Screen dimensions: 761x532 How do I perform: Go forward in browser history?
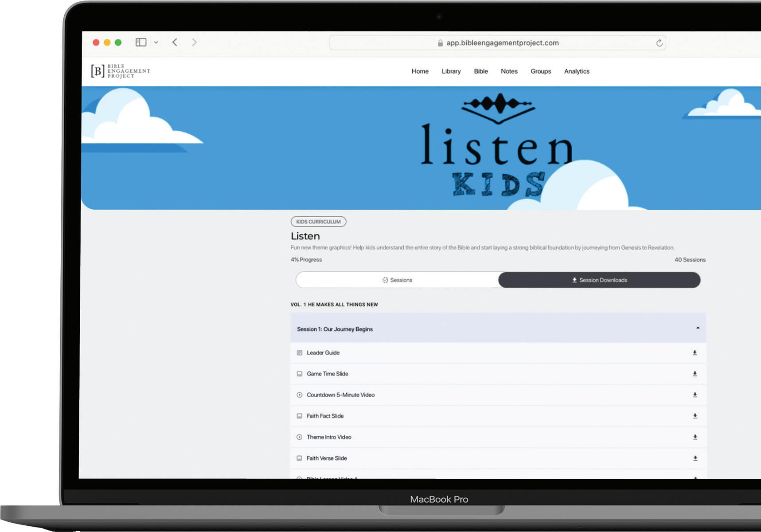point(194,42)
